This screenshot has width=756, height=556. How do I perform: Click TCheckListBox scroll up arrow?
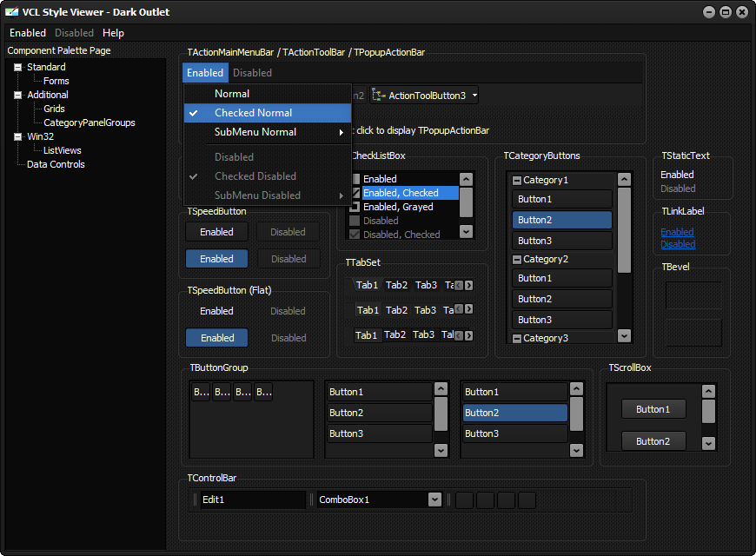point(466,179)
